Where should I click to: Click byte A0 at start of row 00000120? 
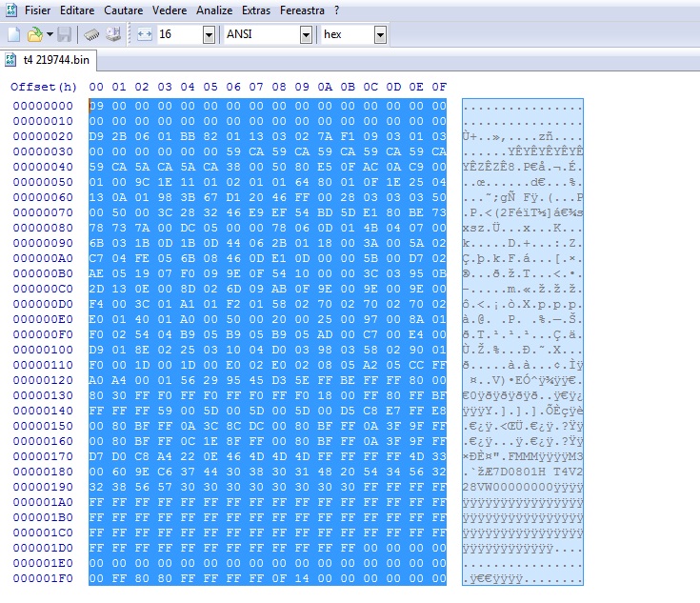click(x=96, y=380)
